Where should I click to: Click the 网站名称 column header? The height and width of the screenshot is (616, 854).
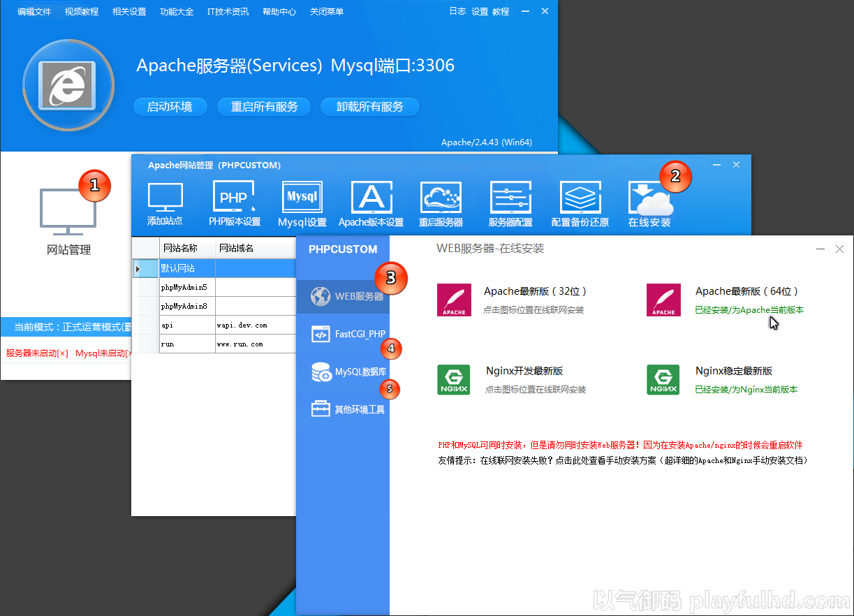[x=187, y=248]
